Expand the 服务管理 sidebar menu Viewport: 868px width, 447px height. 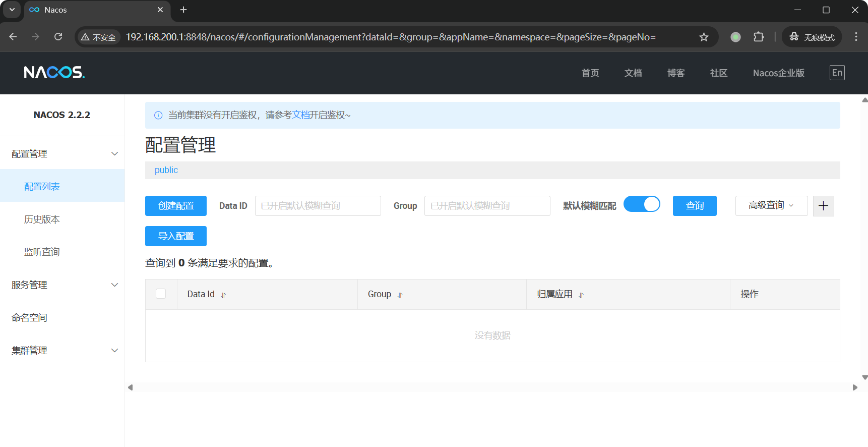tap(62, 285)
